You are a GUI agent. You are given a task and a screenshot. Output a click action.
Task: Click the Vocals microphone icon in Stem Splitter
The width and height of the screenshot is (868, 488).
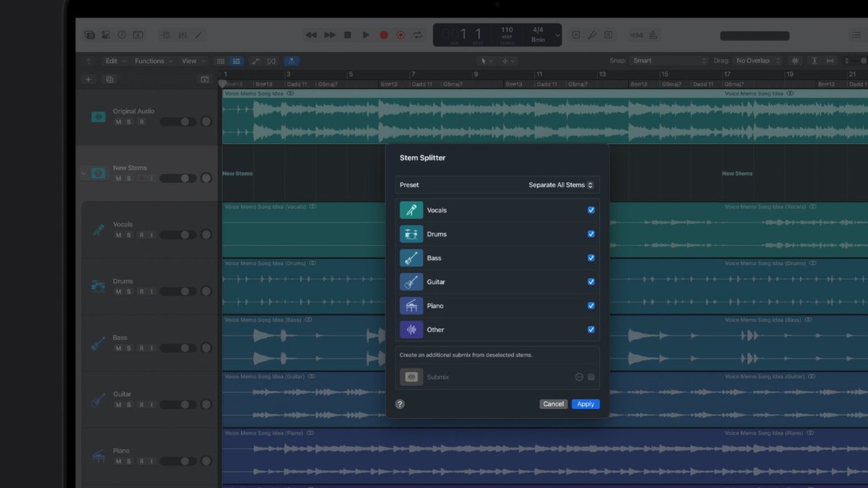[412, 210]
